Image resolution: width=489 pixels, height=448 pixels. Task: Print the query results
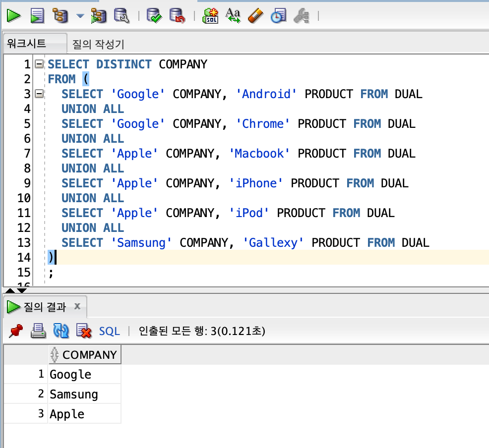coord(38,331)
